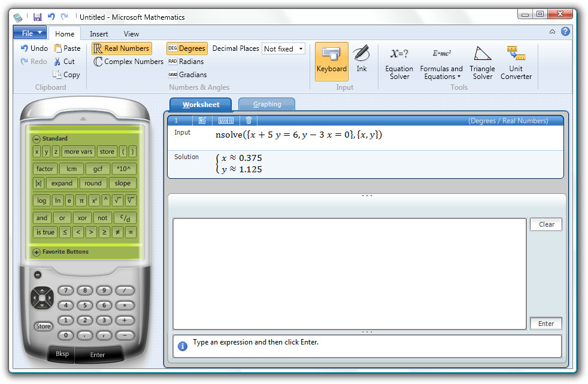This screenshot has height=384, width=588.
Task: Expand the Favorite Buttons group
Action: coord(37,252)
